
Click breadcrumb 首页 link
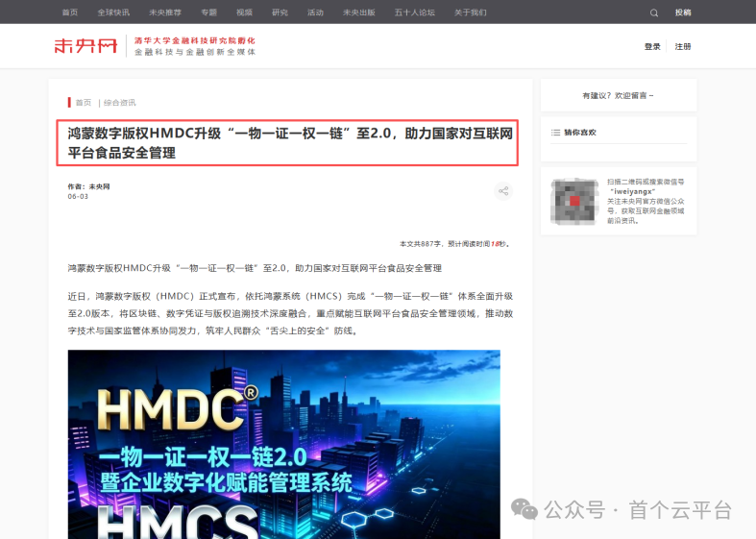coord(83,103)
